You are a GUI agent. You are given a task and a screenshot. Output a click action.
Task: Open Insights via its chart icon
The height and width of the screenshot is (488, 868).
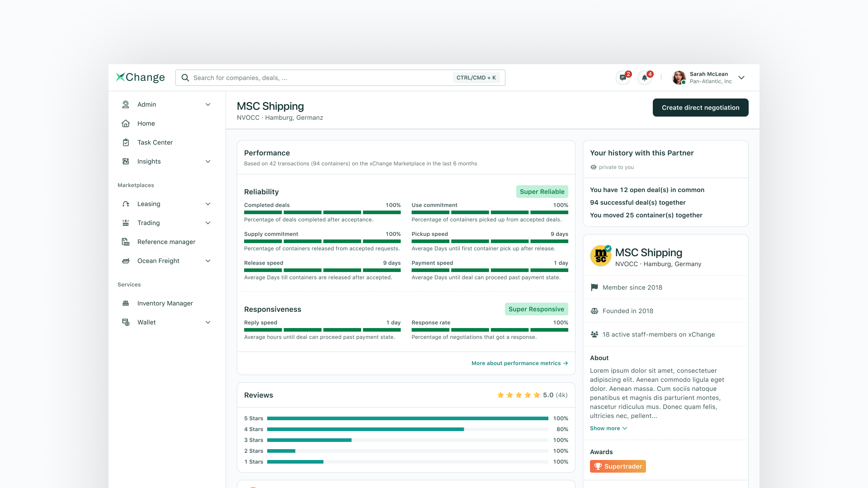click(x=126, y=161)
